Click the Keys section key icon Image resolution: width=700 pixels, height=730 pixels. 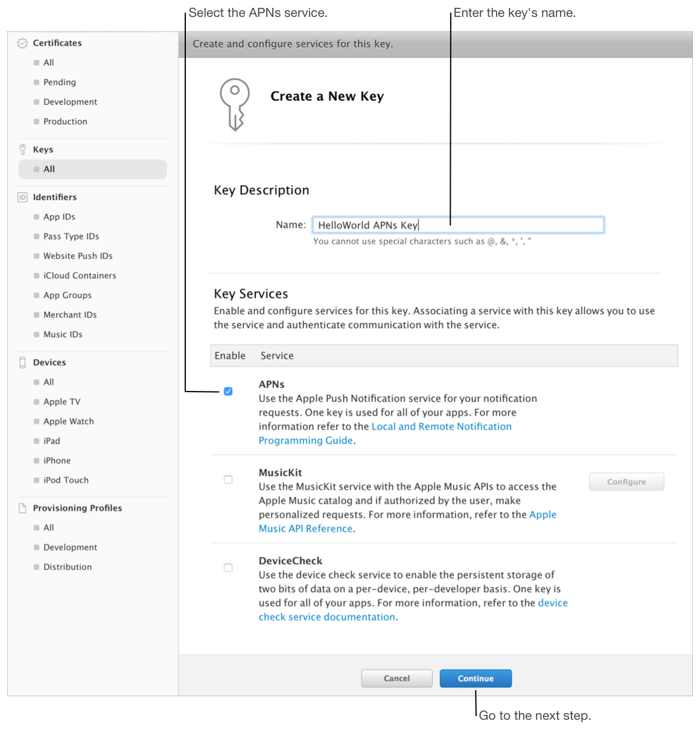22,149
